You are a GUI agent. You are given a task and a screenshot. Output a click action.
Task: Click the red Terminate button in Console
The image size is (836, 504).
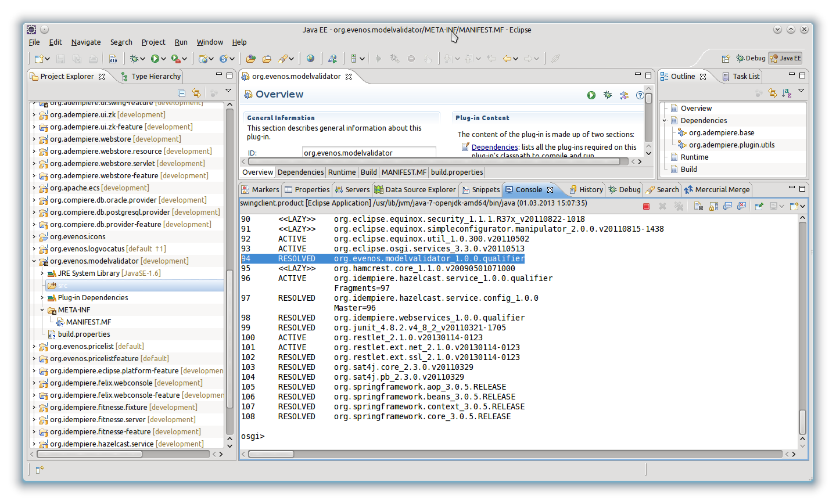[x=646, y=206]
